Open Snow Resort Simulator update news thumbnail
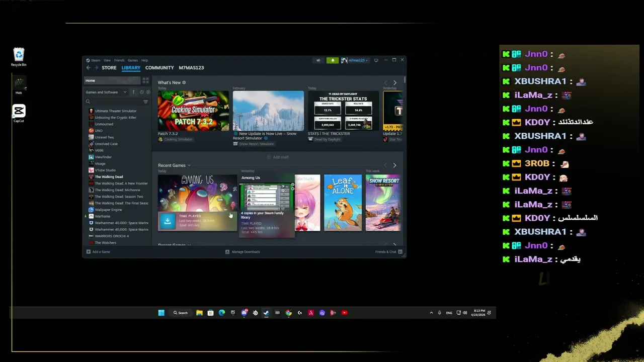 [268, 111]
